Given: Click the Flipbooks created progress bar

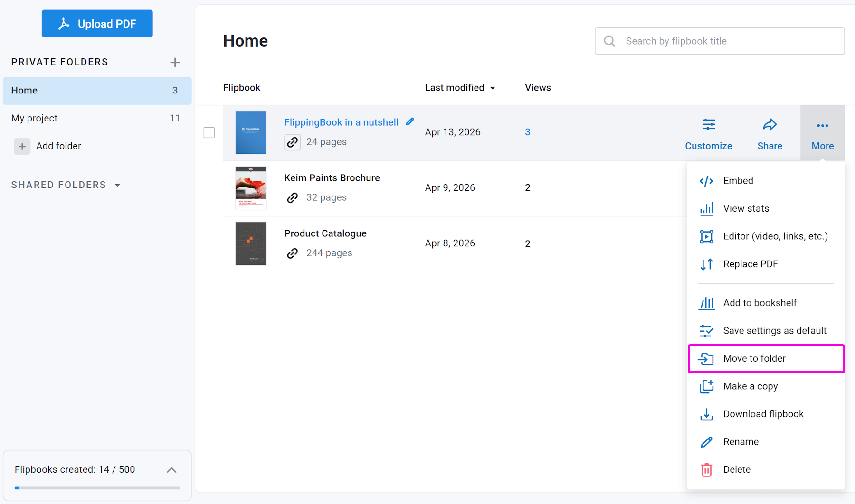Looking at the screenshot, I should pyautogui.click(x=97, y=488).
